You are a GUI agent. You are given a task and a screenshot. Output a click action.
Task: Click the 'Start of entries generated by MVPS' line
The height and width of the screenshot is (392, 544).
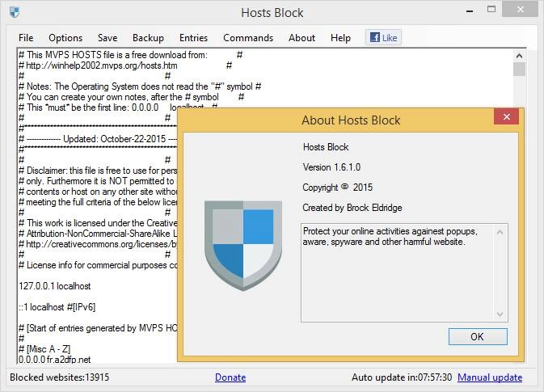98,328
